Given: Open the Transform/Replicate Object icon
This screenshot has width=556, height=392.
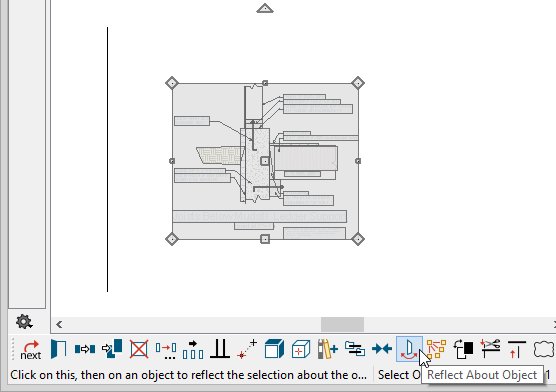Looking at the screenshot, I should [x=193, y=349].
